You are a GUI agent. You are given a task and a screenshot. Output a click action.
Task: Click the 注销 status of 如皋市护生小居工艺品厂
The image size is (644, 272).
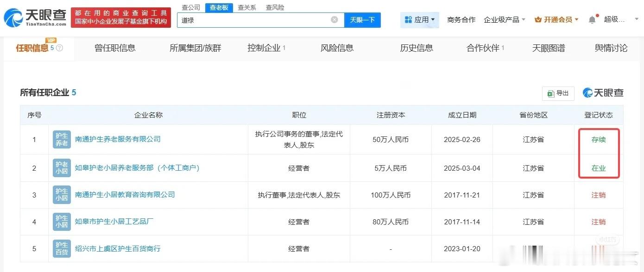[599, 222]
